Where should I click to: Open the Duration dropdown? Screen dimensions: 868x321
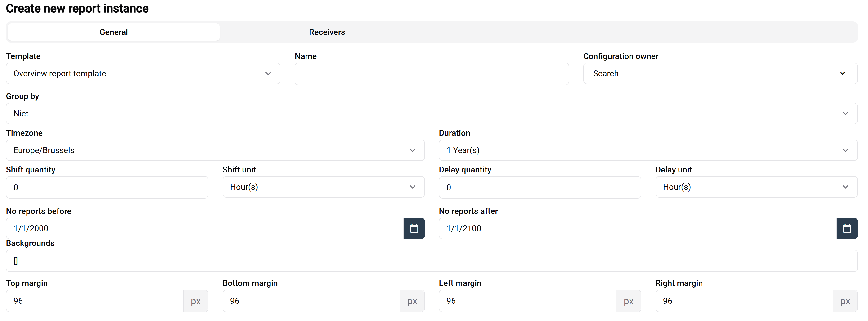(x=648, y=150)
